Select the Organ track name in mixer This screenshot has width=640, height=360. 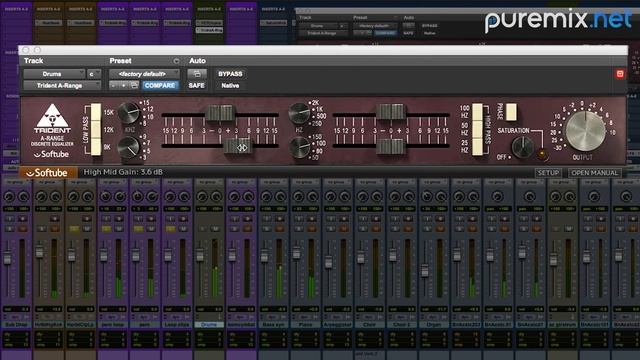coord(434,324)
